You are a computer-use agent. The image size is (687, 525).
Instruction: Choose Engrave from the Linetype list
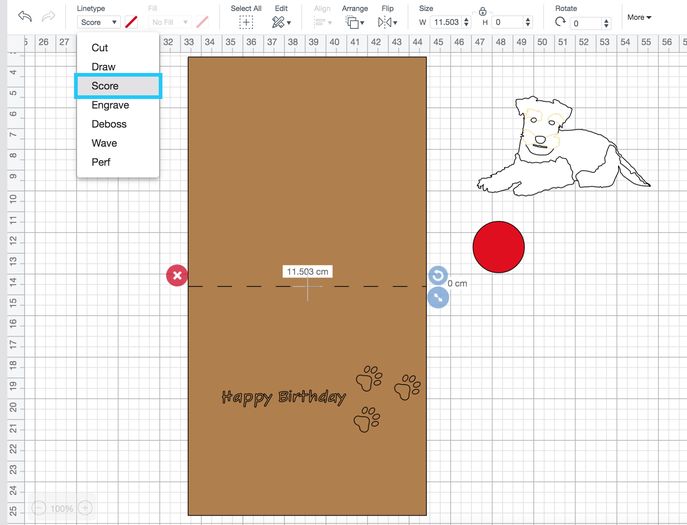pyautogui.click(x=109, y=105)
